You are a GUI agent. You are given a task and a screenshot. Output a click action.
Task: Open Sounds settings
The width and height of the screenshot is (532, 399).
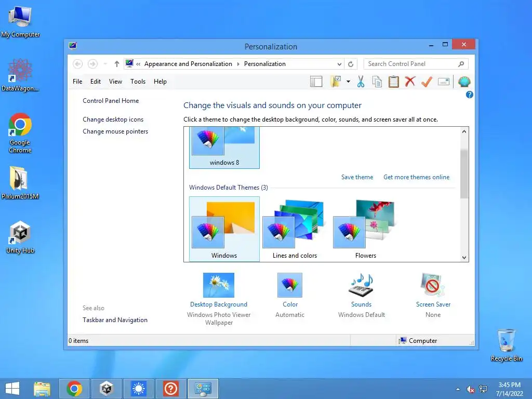[x=362, y=304]
